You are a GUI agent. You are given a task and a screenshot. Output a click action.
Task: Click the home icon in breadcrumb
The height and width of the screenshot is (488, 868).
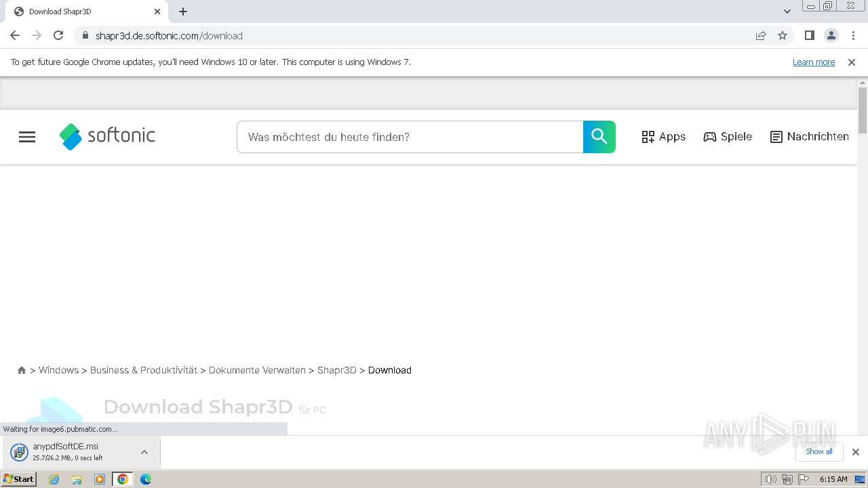click(22, 370)
